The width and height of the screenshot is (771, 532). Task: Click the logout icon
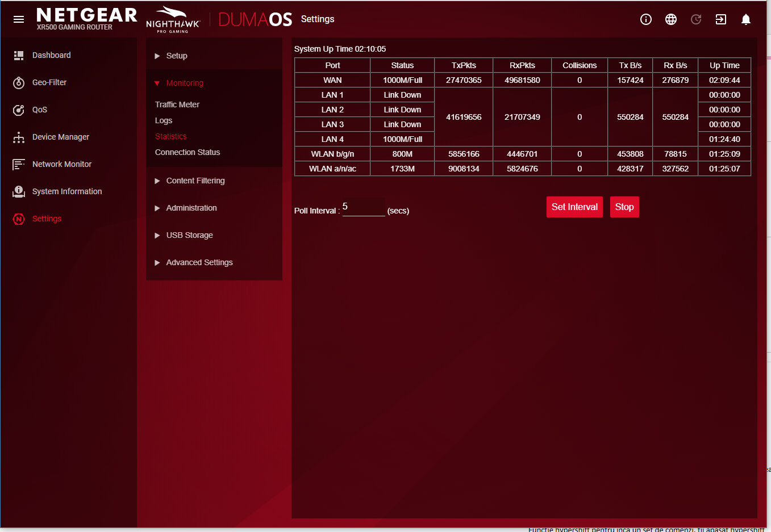coord(721,19)
